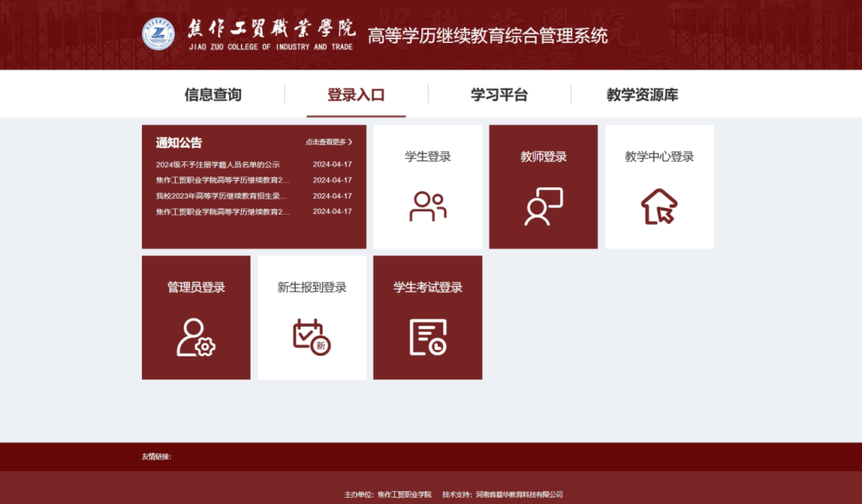
Task: Select the student login people icon
Action: click(x=428, y=204)
